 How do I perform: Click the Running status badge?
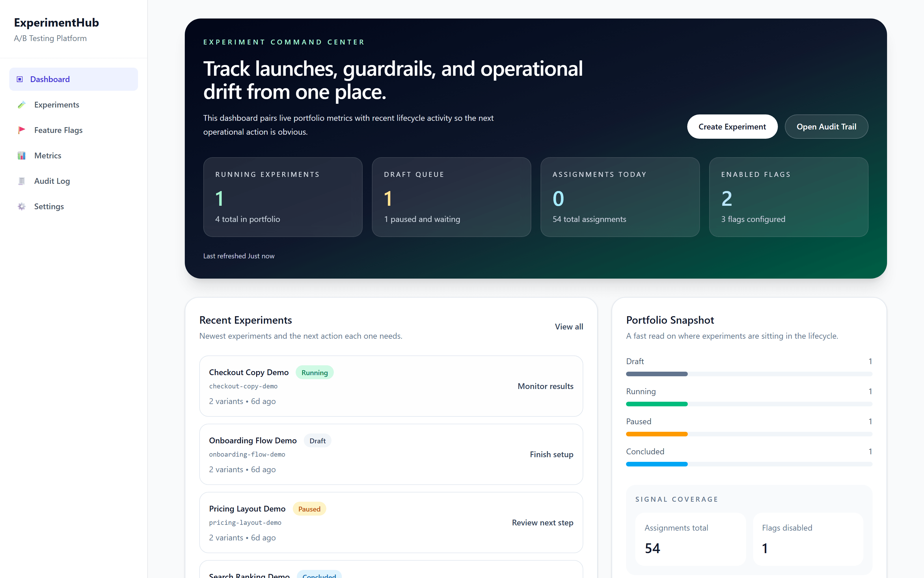pos(315,372)
